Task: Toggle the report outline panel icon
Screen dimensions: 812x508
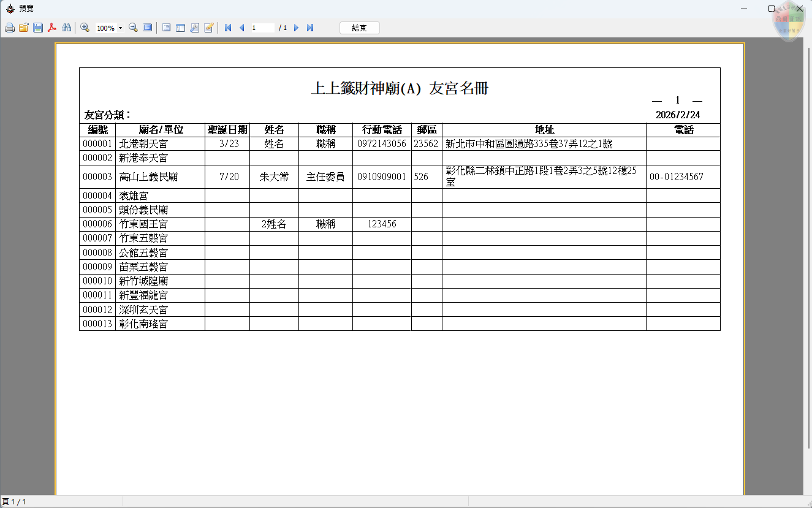Action: point(166,28)
